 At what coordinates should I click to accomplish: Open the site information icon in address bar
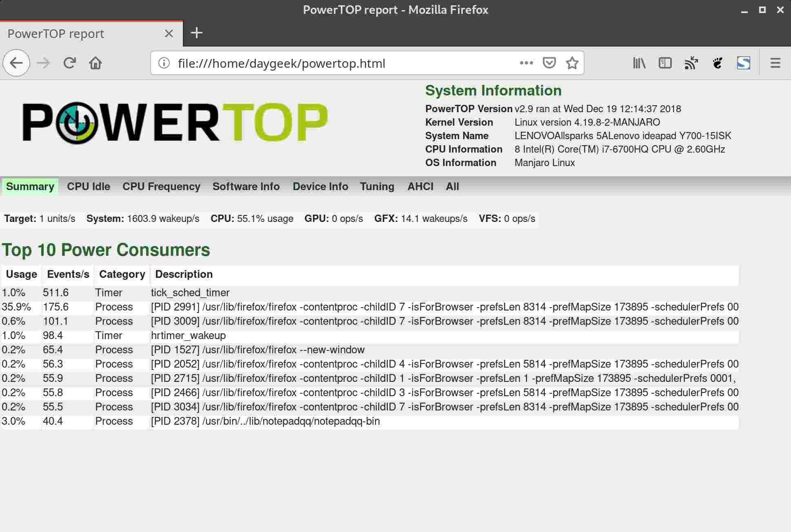(x=163, y=63)
